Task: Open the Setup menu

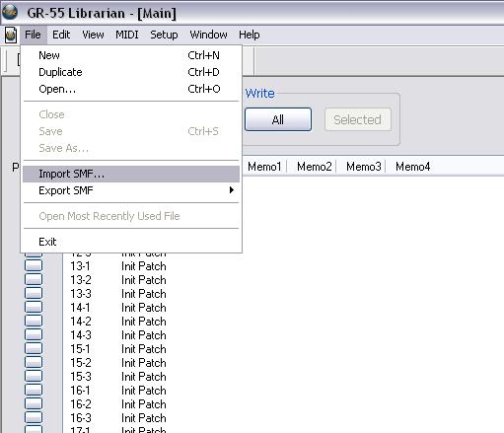Action: click(x=164, y=35)
